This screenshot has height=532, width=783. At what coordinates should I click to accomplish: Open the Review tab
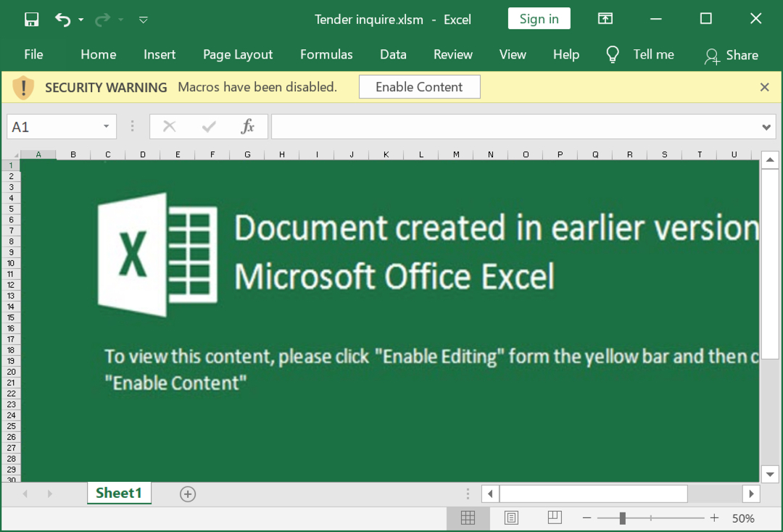[x=453, y=54]
